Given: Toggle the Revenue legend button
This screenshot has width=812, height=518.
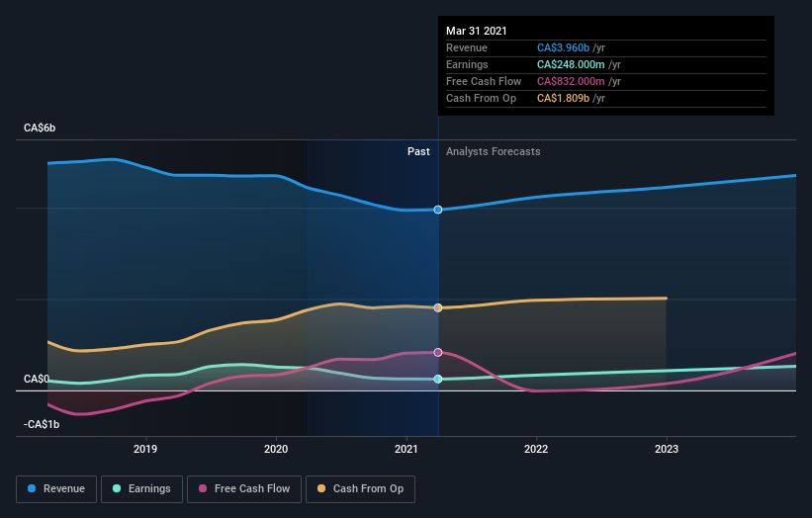Looking at the screenshot, I should pos(56,489).
